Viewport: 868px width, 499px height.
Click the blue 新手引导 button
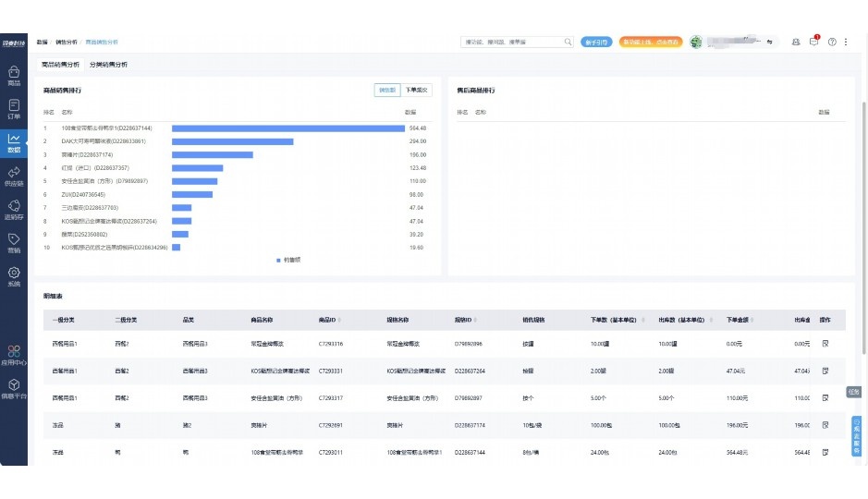[597, 42]
